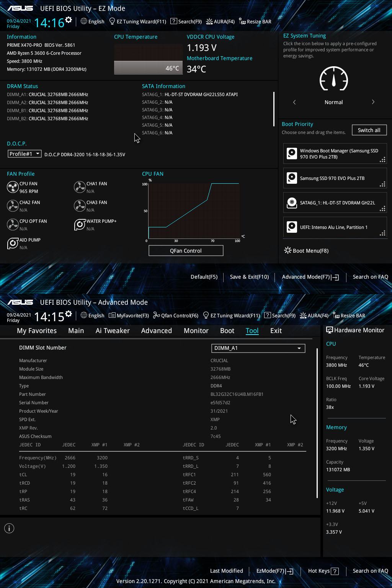Open the Monitor tab
This screenshot has height=588, width=392.
[196, 330]
